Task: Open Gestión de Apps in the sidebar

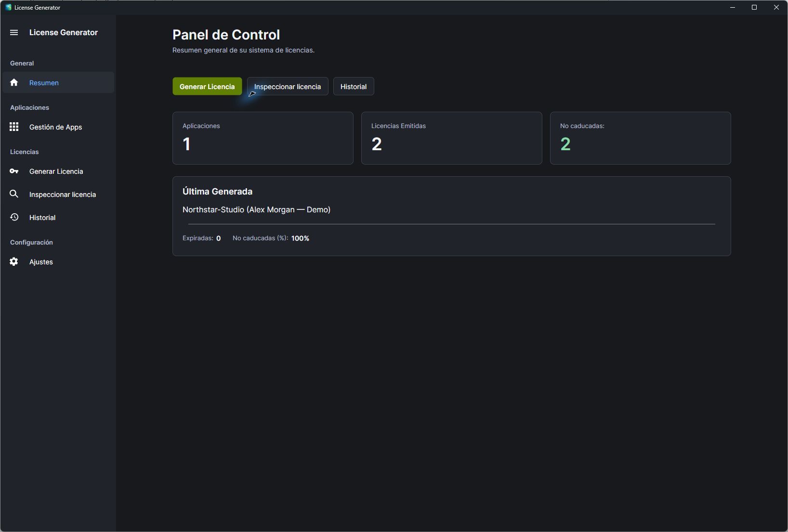Action: 58,127
